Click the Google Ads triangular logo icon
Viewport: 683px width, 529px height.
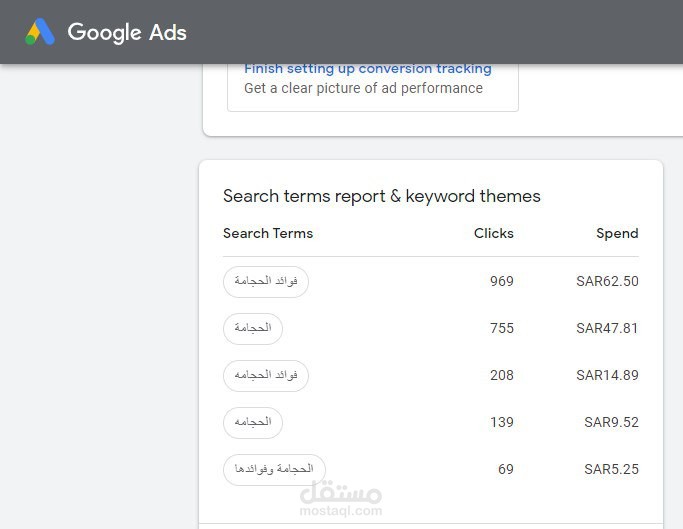[x=41, y=32]
